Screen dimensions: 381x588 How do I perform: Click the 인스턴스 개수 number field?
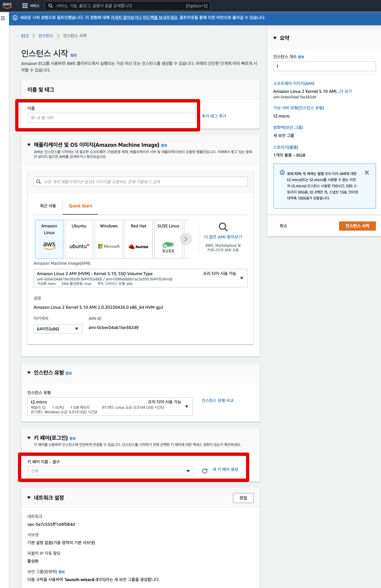tap(325, 66)
